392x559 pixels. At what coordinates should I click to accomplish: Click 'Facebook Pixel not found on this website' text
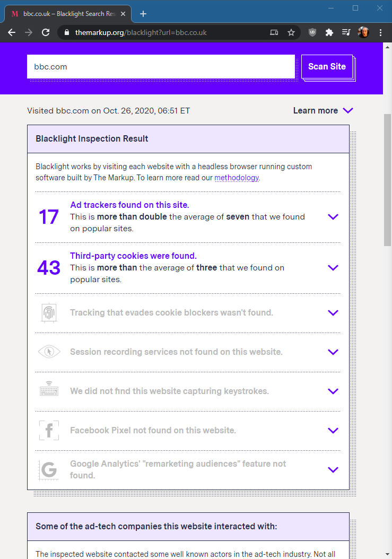coord(153,430)
